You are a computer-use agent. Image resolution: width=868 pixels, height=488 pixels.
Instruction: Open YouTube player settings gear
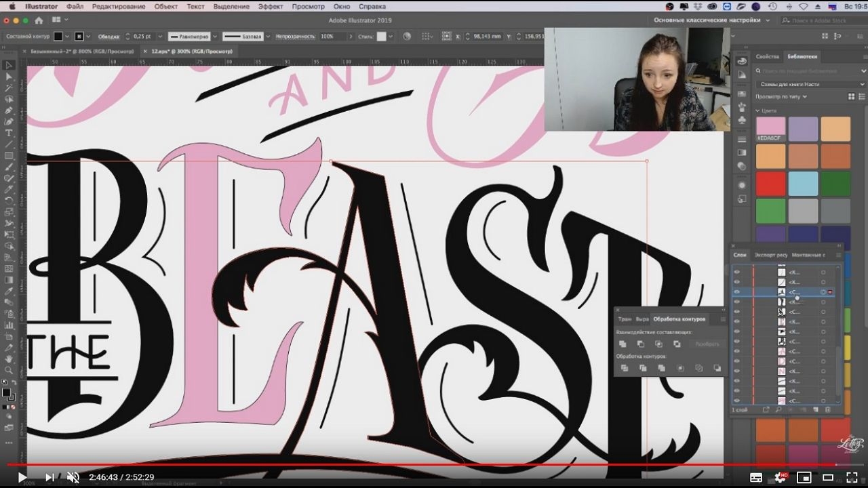click(781, 477)
